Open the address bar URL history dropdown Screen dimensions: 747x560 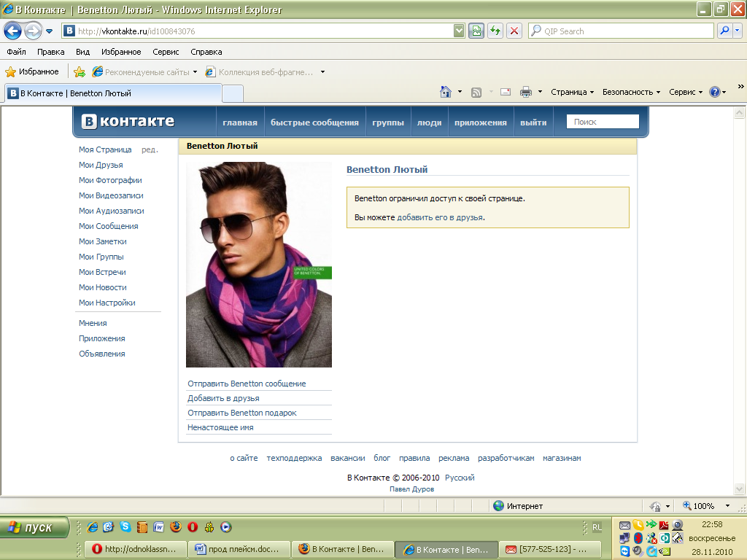(x=458, y=31)
